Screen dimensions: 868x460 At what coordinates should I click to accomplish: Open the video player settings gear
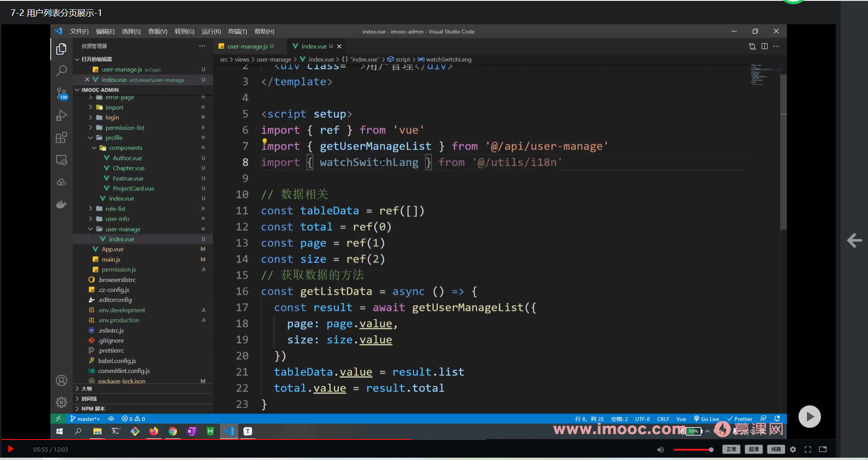[x=793, y=449]
